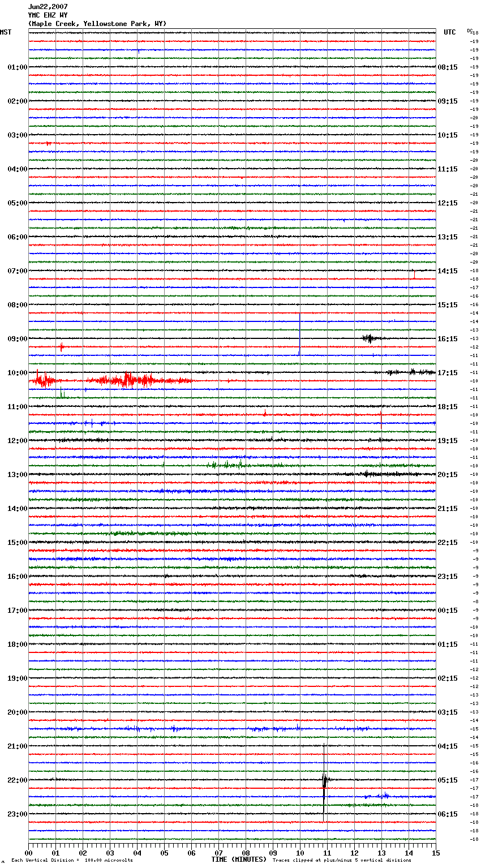Select the MST column heading
The image size is (481, 868).
point(6,32)
